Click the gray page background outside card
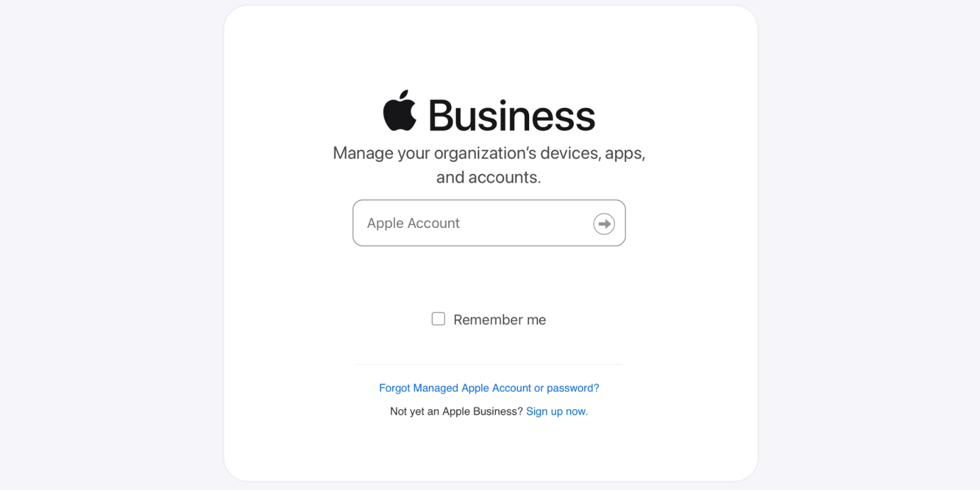980x490 pixels. click(x=110, y=245)
